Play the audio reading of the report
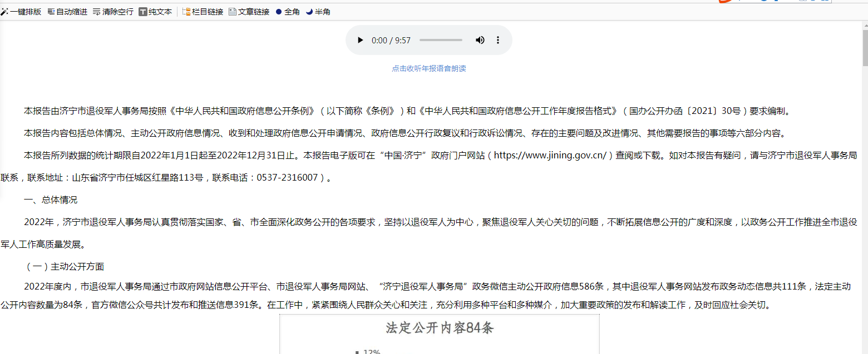The image size is (868, 354). (360, 40)
